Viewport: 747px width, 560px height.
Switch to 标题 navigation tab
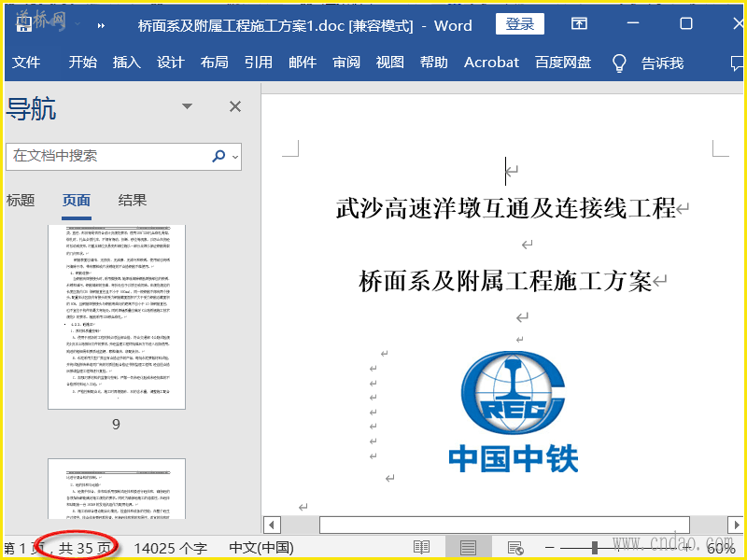[x=21, y=200]
